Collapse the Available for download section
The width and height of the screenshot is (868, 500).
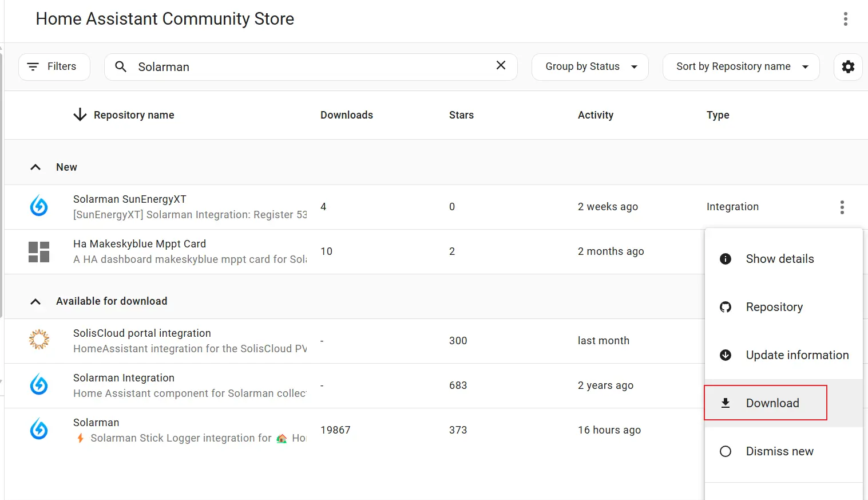coord(35,301)
